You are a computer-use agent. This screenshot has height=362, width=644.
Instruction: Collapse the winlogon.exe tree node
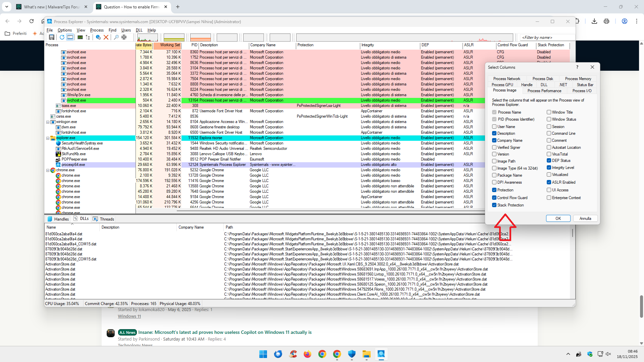tap(48, 122)
